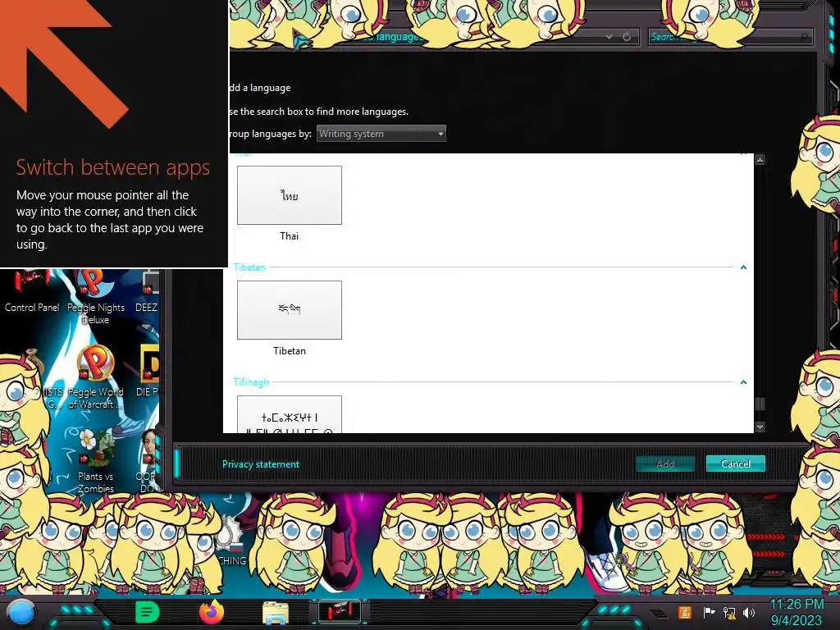Click the Cancel button

point(736,464)
